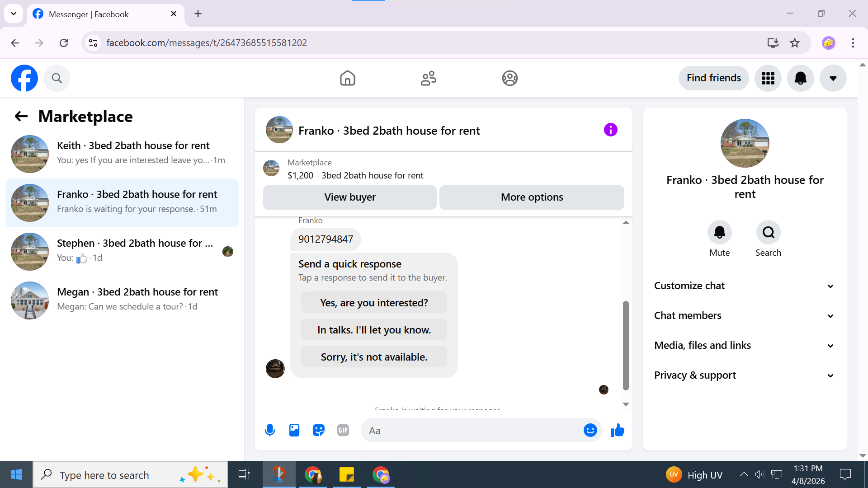This screenshot has height=488, width=868.
Task: Click the message input field
Action: [472, 430]
